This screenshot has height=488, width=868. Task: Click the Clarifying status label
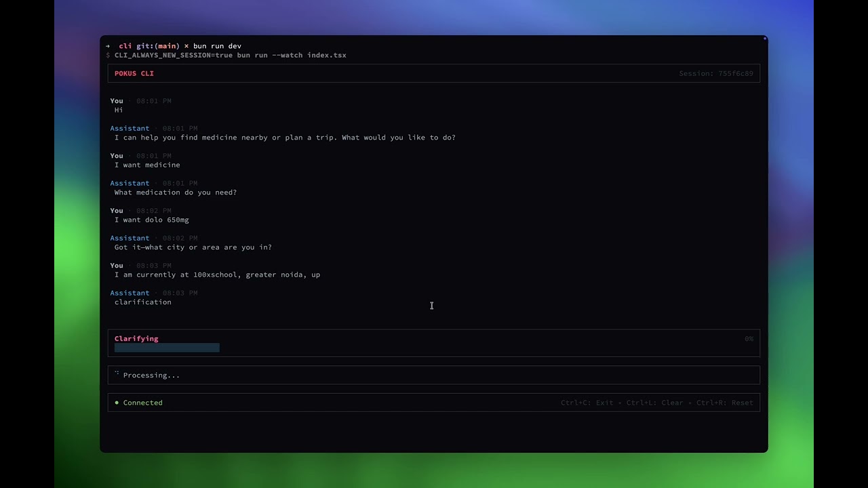tap(136, 339)
